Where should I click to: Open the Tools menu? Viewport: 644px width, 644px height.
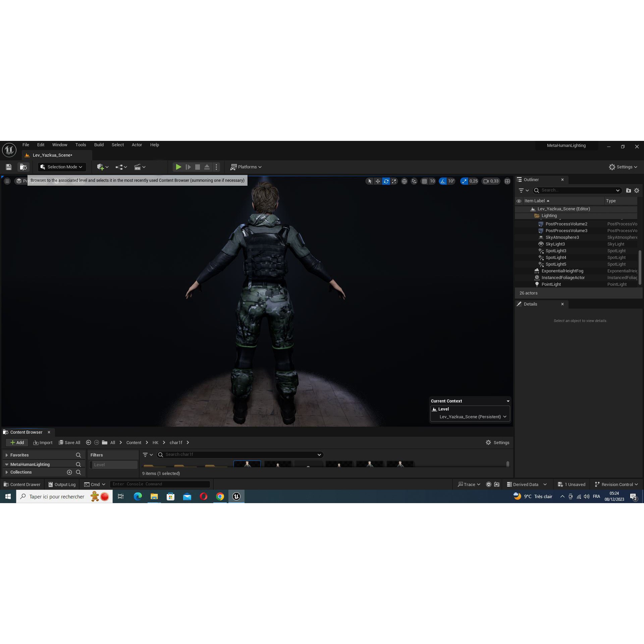coord(80,145)
